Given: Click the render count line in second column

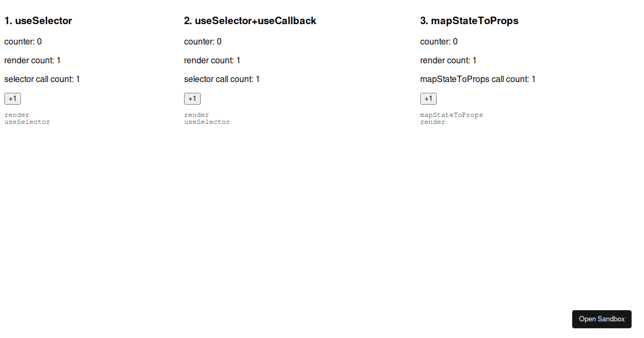Looking at the screenshot, I should 212,60.
